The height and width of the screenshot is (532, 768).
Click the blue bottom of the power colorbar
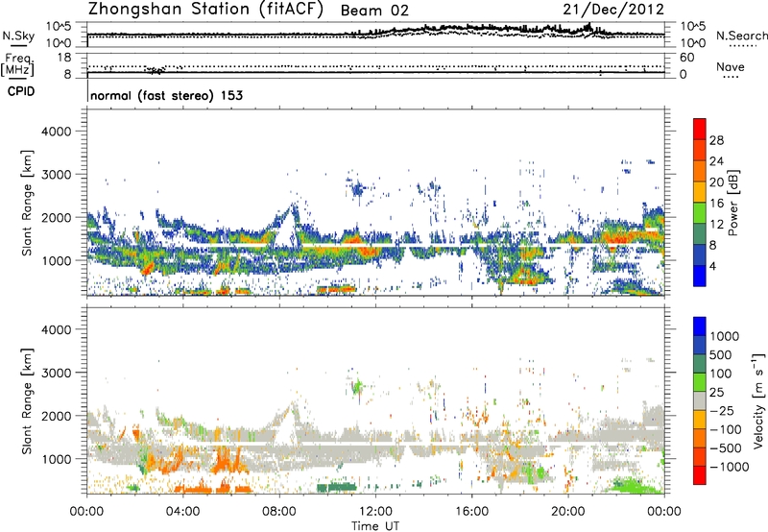(x=700, y=276)
